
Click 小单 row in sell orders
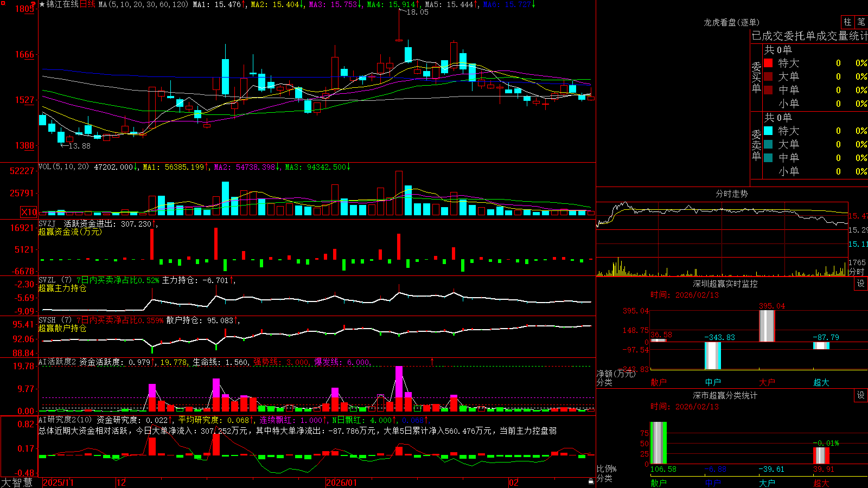815,171
